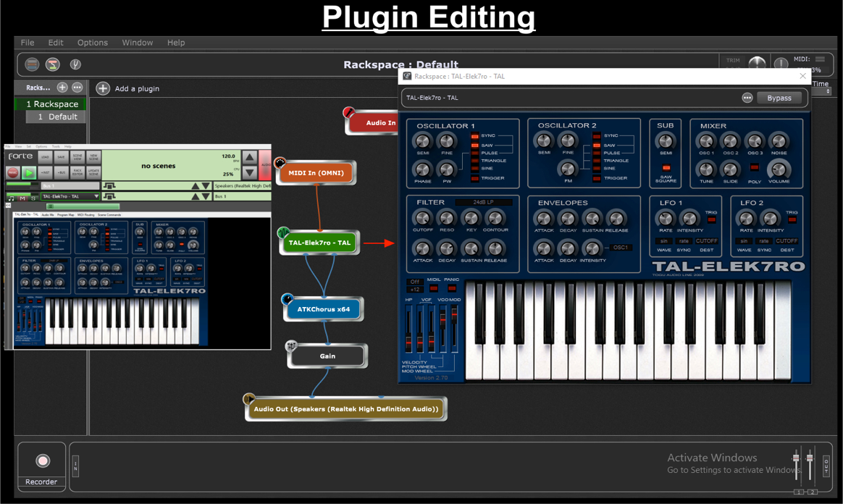Click the Envelopes top-row ATTACK knob
843x504 pixels.
[544, 218]
